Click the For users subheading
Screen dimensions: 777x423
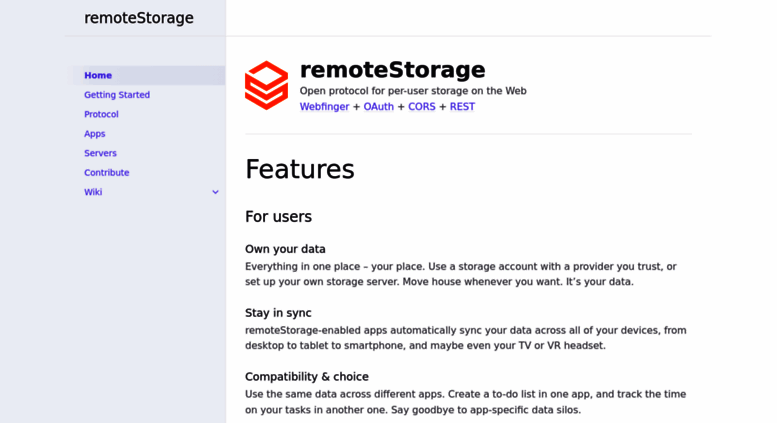tap(278, 216)
